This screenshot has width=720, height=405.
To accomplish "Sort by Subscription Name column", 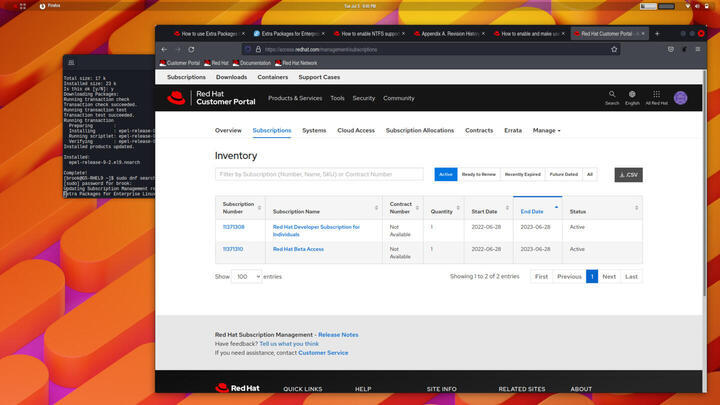I will coord(324,208).
